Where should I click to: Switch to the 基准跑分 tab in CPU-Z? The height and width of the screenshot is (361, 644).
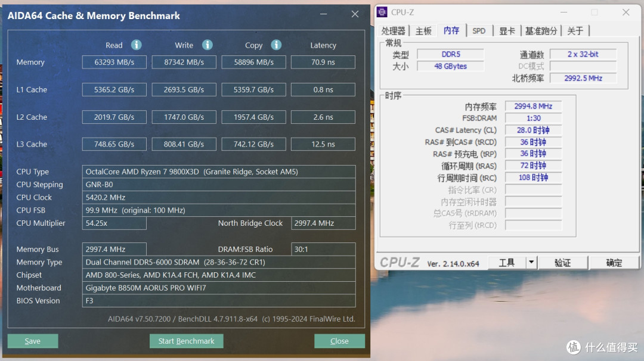click(x=541, y=31)
